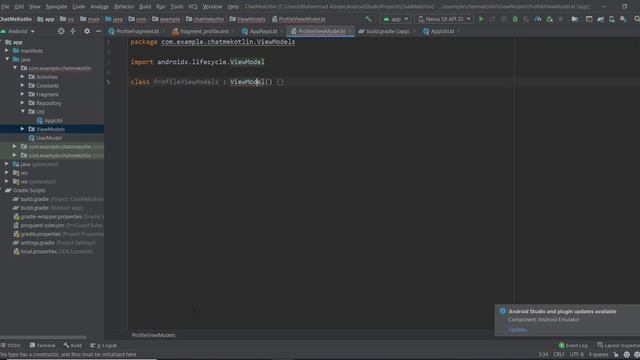Expand the Constants package
The width and height of the screenshot is (640, 360).
[x=22, y=85]
